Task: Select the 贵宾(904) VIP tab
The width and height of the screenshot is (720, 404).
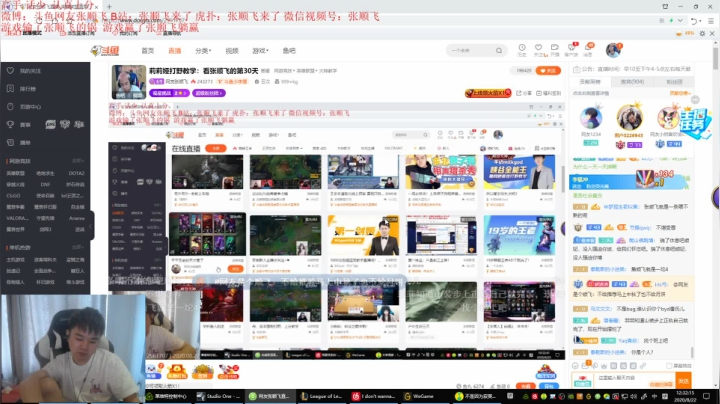Action: pos(632,82)
